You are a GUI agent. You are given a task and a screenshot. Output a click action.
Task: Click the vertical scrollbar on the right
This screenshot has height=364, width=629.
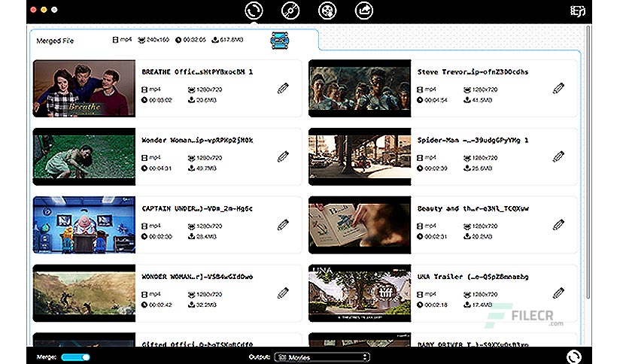point(588,162)
